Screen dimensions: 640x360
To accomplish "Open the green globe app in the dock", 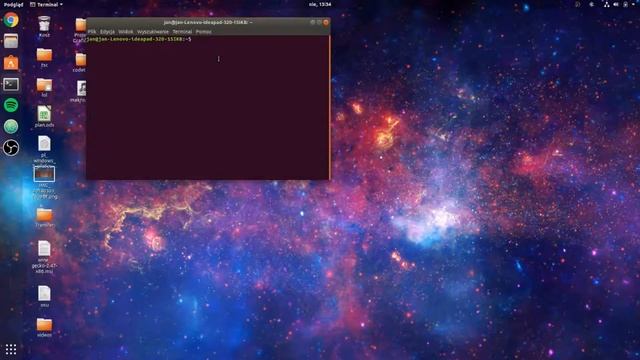I will click(11, 127).
